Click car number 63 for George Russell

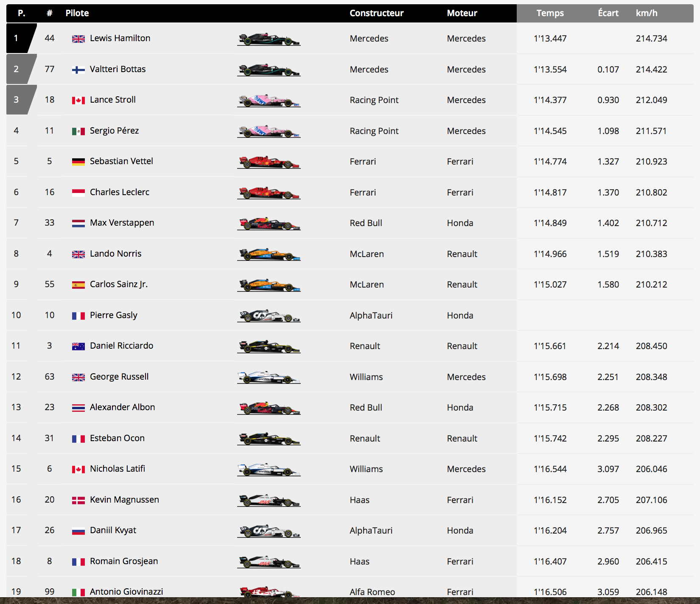(50, 377)
